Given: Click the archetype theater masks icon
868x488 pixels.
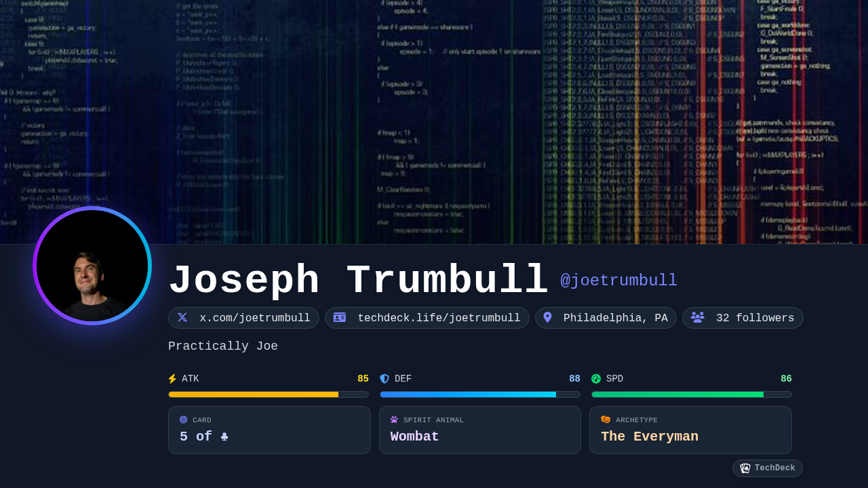Looking at the screenshot, I should tap(606, 420).
